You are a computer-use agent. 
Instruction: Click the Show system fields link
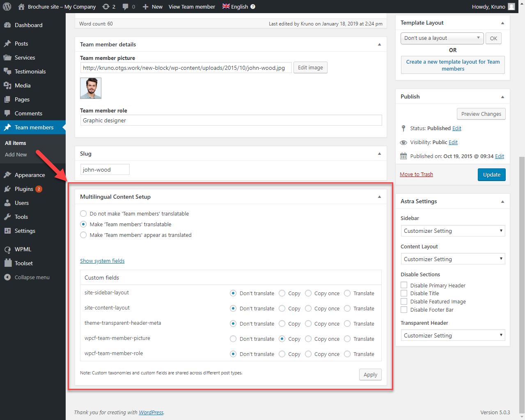pos(102,261)
